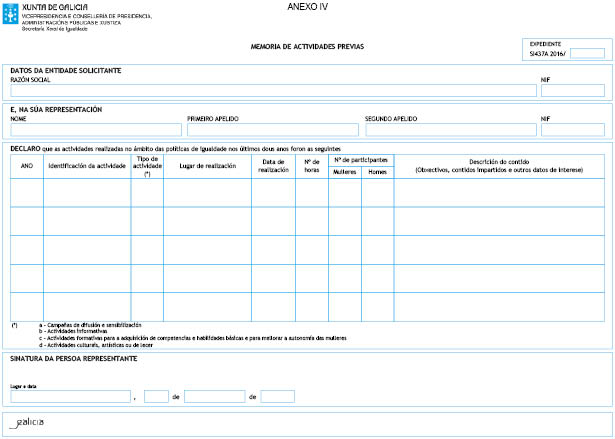The image size is (615, 439).
Task: Click first row Homes participants cell
Action: (x=377, y=192)
